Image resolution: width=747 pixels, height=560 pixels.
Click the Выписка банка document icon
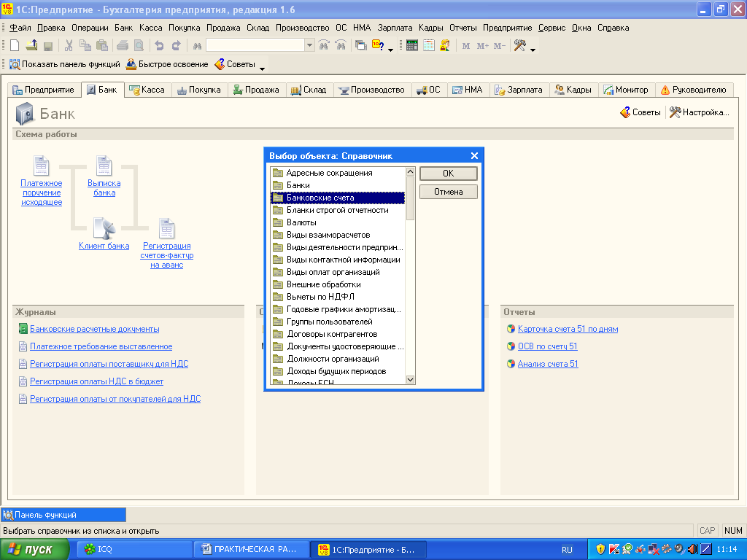104,166
